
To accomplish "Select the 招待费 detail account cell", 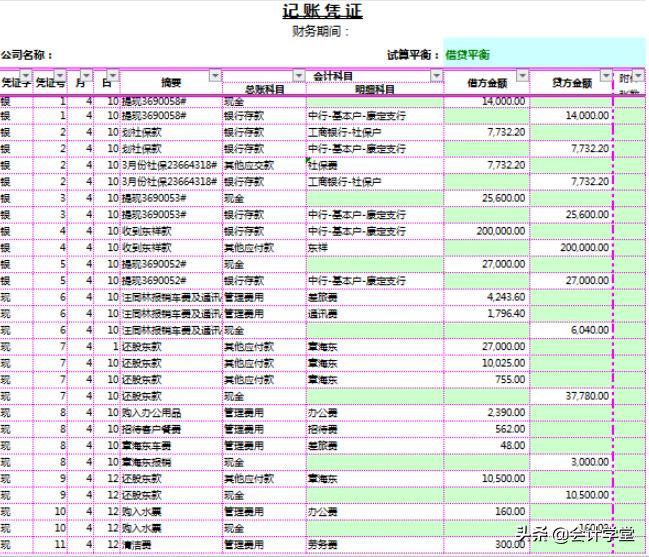I will click(375, 429).
